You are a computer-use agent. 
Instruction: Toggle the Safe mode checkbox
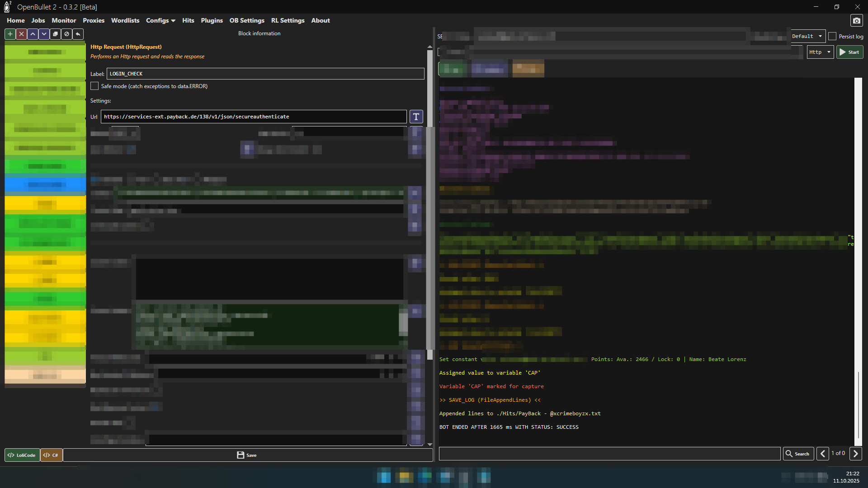point(94,86)
